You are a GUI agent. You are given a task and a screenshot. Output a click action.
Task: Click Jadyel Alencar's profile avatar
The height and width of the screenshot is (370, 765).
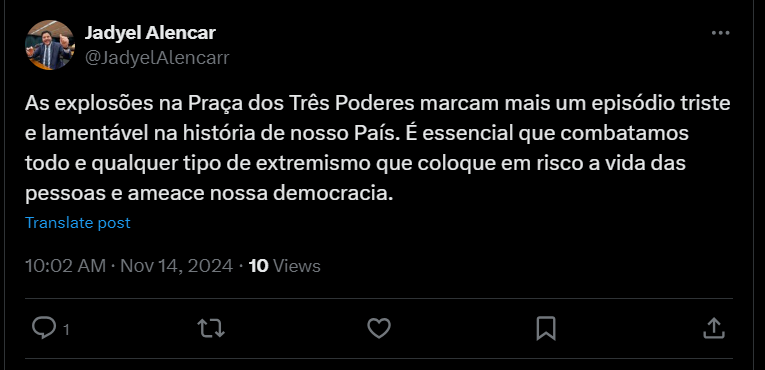pyautogui.click(x=50, y=45)
